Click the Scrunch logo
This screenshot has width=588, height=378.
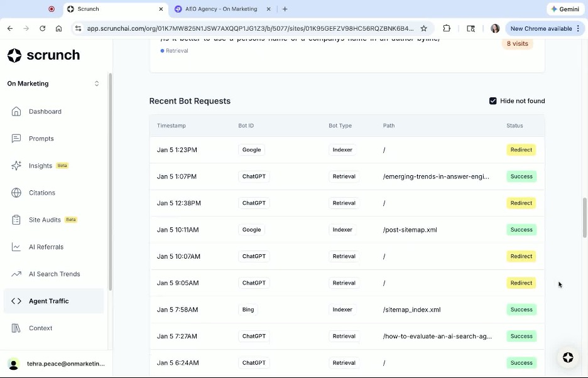(x=43, y=55)
